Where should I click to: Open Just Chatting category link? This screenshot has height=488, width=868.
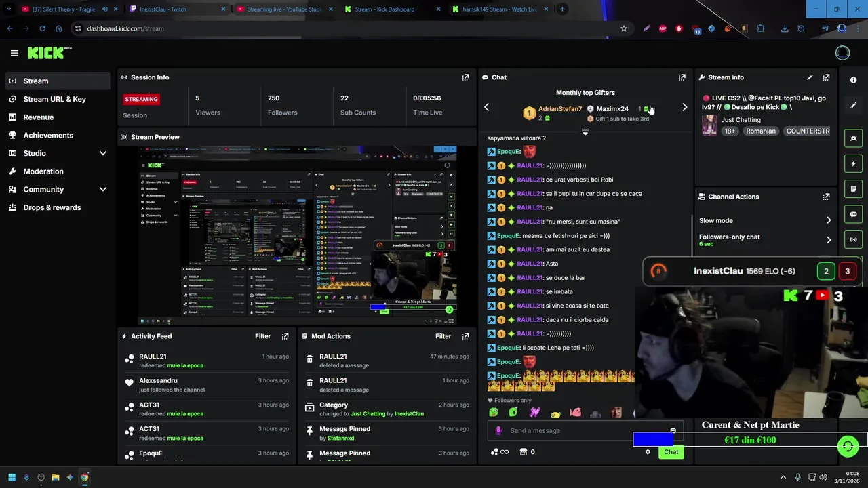tap(741, 120)
